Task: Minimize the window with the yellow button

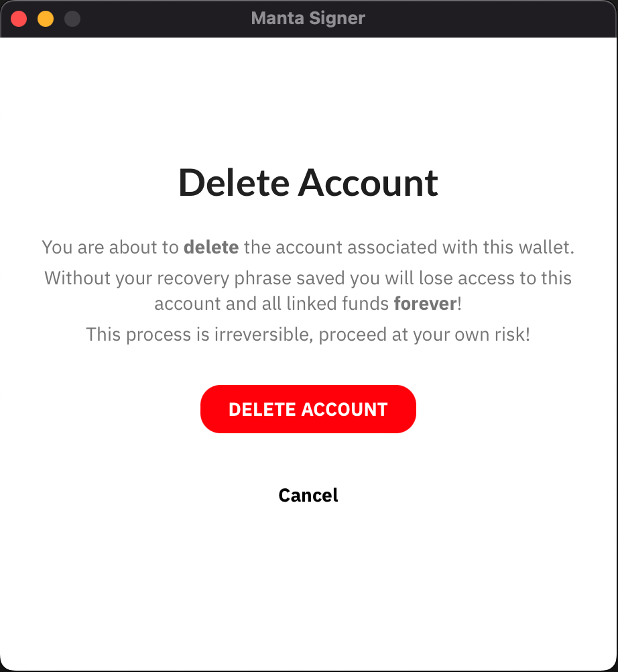Action: (x=46, y=19)
